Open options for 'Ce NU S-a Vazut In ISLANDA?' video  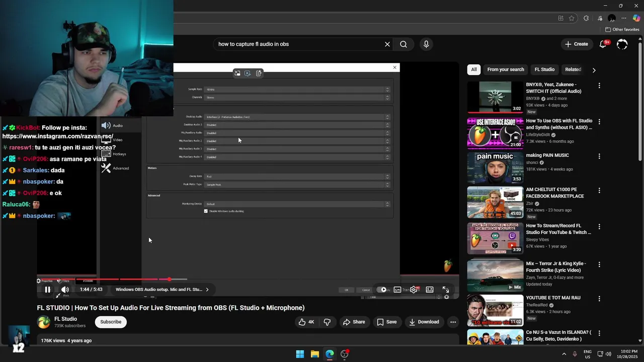pos(599,333)
